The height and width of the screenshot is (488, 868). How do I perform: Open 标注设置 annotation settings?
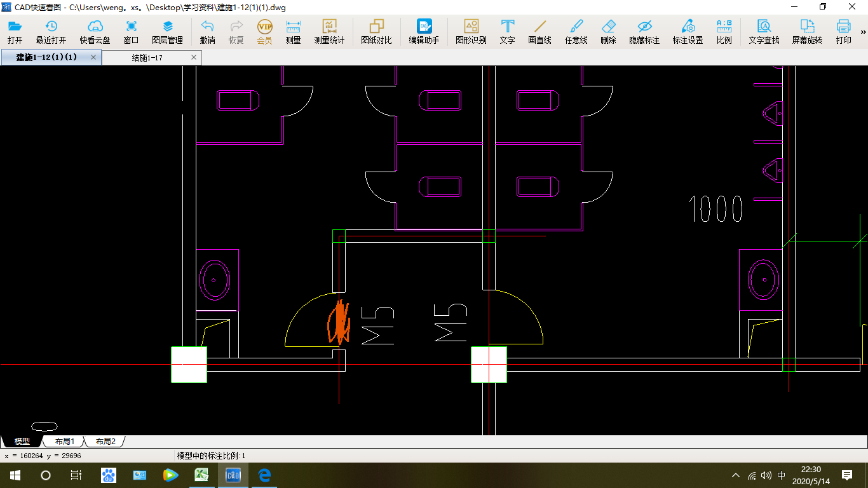pos(688,32)
